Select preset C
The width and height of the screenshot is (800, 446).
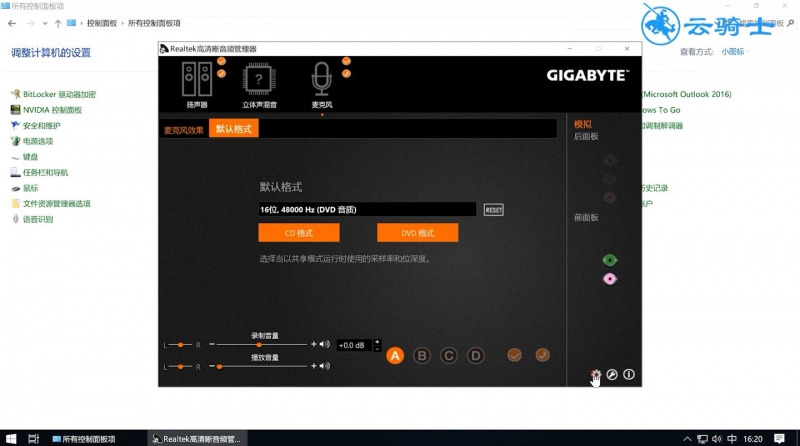click(x=449, y=356)
